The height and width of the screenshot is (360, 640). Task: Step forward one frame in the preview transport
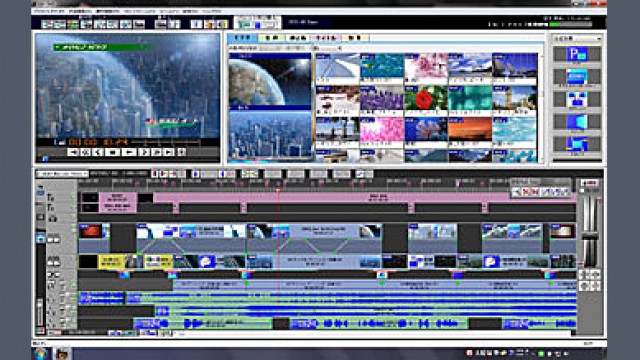point(144,152)
